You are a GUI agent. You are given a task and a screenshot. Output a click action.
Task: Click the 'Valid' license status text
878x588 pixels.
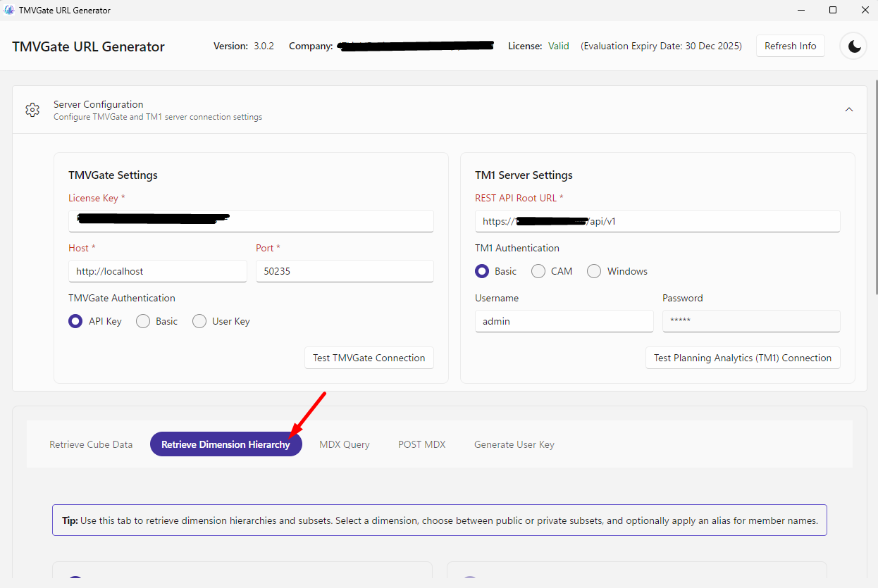[x=559, y=46]
